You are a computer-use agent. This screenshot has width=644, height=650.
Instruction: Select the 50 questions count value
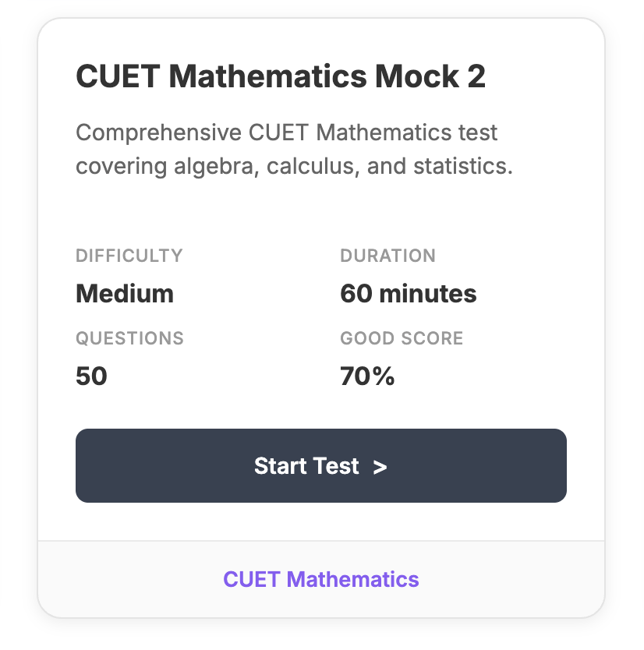[91, 376]
